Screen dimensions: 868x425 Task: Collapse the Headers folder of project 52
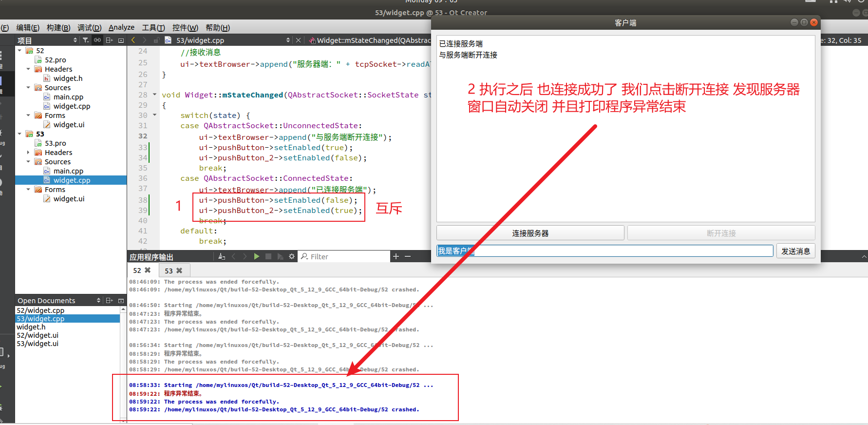pos(28,69)
